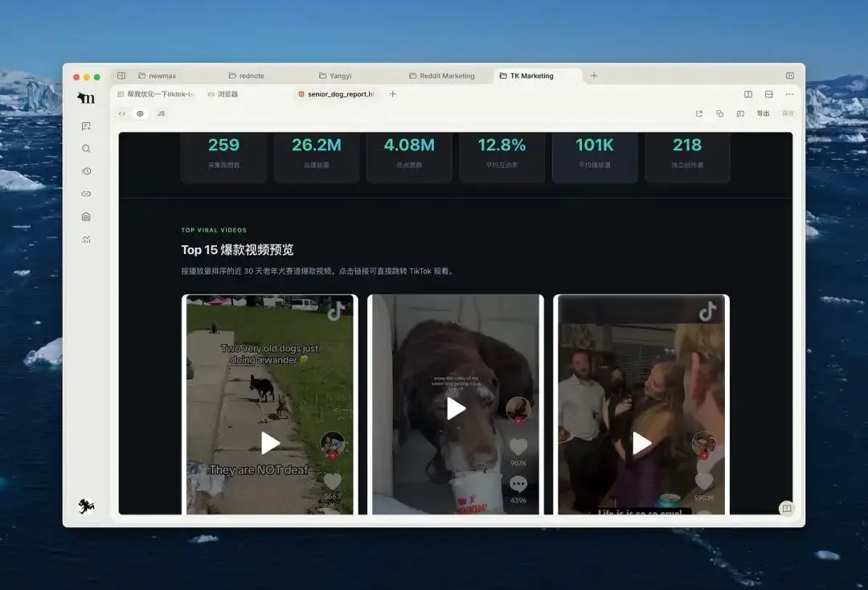Open the rednote workspace tab
This screenshot has height=590, width=868.
point(247,76)
